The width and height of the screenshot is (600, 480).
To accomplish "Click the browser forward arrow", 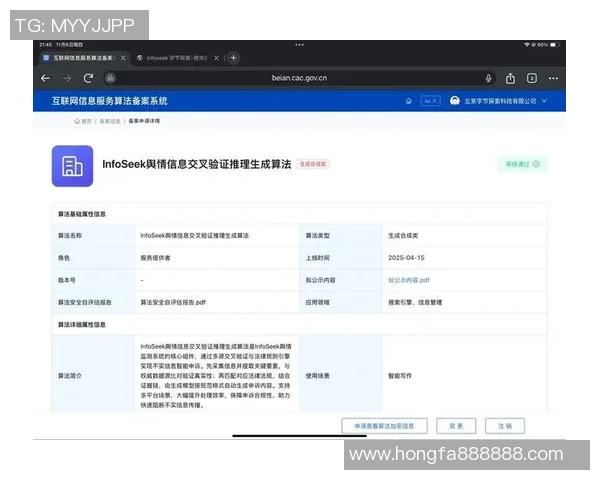I will point(67,78).
